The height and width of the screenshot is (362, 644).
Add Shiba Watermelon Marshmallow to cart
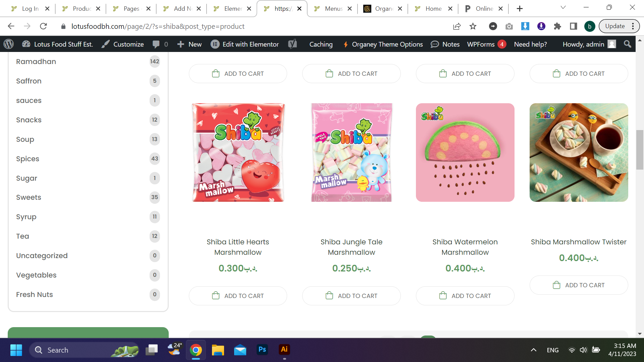pyautogui.click(x=465, y=296)
